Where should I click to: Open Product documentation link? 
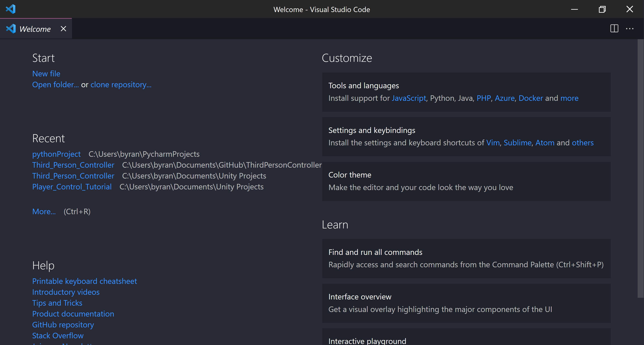pyautogui.click(x=73, y=314)
